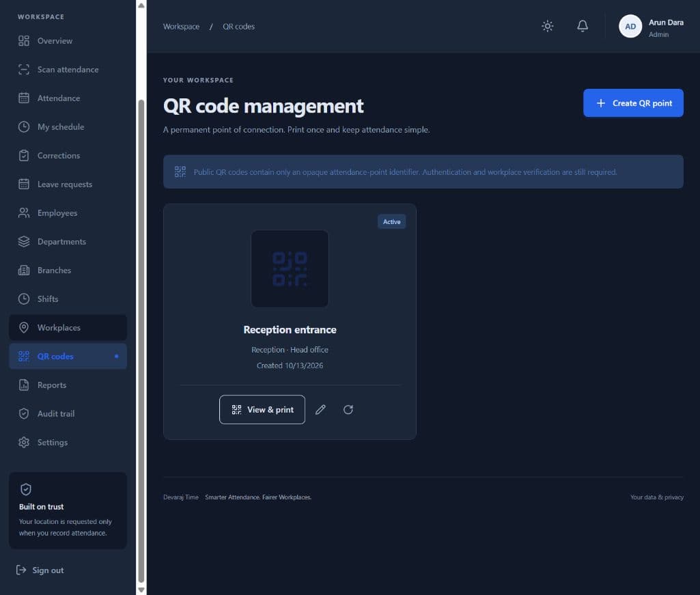Click the Reception entrance QR thumbnail
This screenshot has width=700, height=595.
[290, 268]
